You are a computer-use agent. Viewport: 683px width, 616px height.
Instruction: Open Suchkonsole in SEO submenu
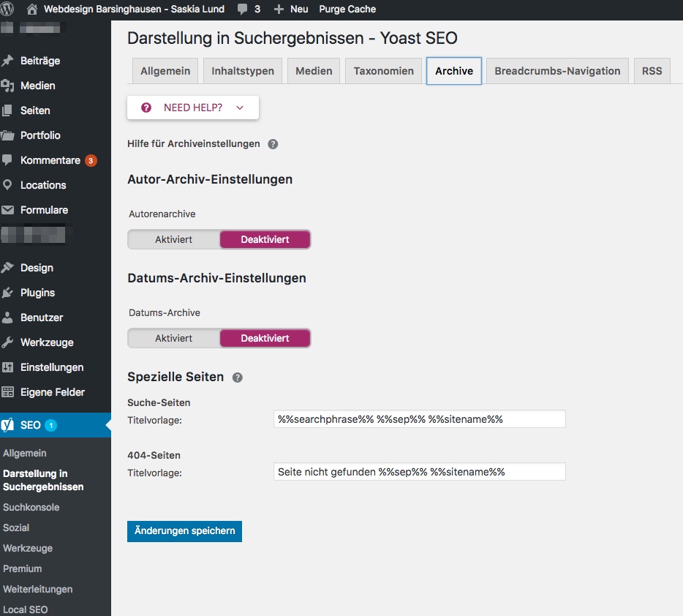31,507
